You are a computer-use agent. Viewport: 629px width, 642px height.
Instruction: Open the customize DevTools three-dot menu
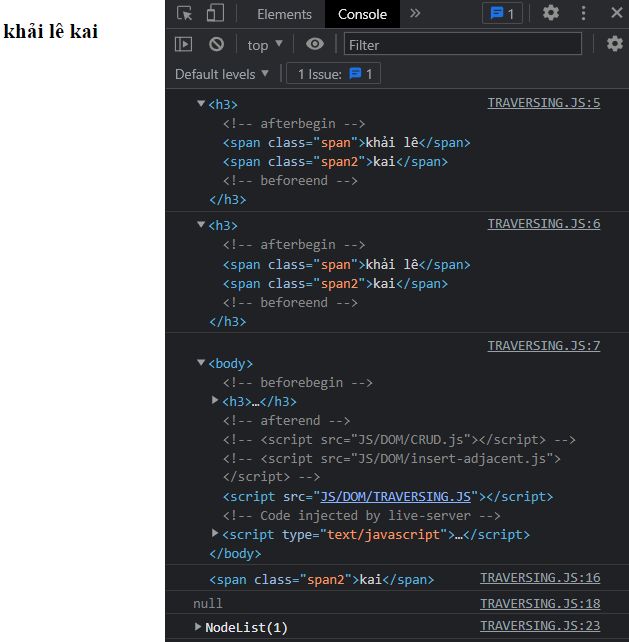click(x=583, y=13)
